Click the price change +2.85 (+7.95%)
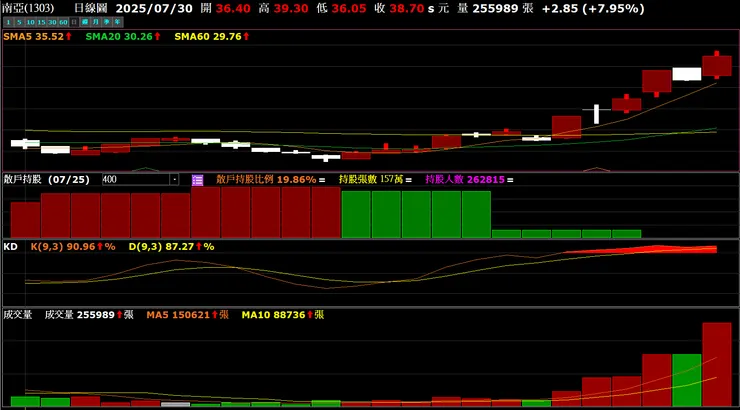The image size is (740, 410). tap(593, 8)
